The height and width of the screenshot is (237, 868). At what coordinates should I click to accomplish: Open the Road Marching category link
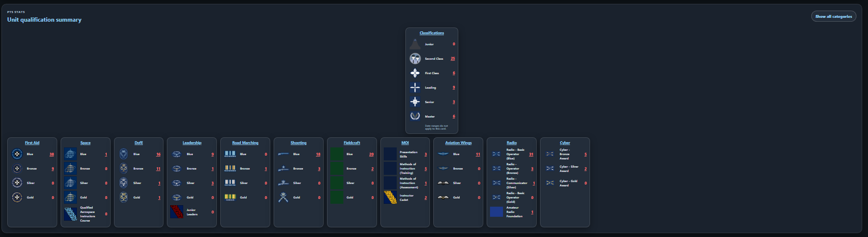[x=245, y=143]
